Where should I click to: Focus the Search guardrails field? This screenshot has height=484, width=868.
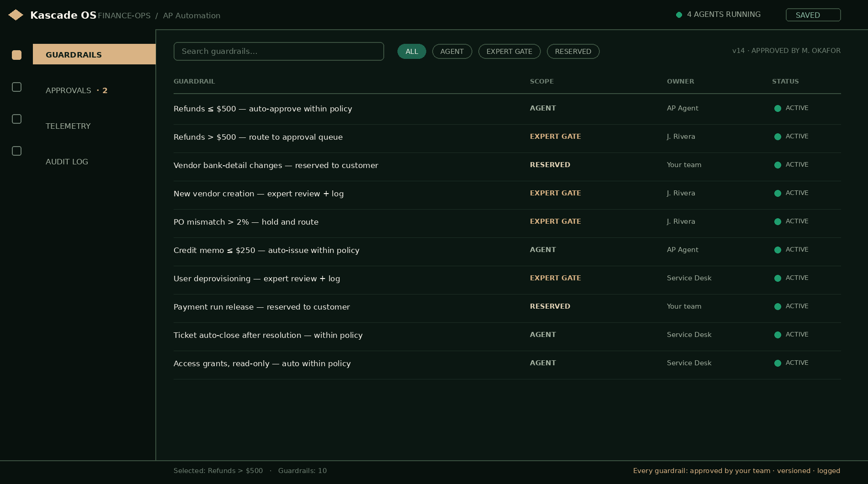click(279, 51)
